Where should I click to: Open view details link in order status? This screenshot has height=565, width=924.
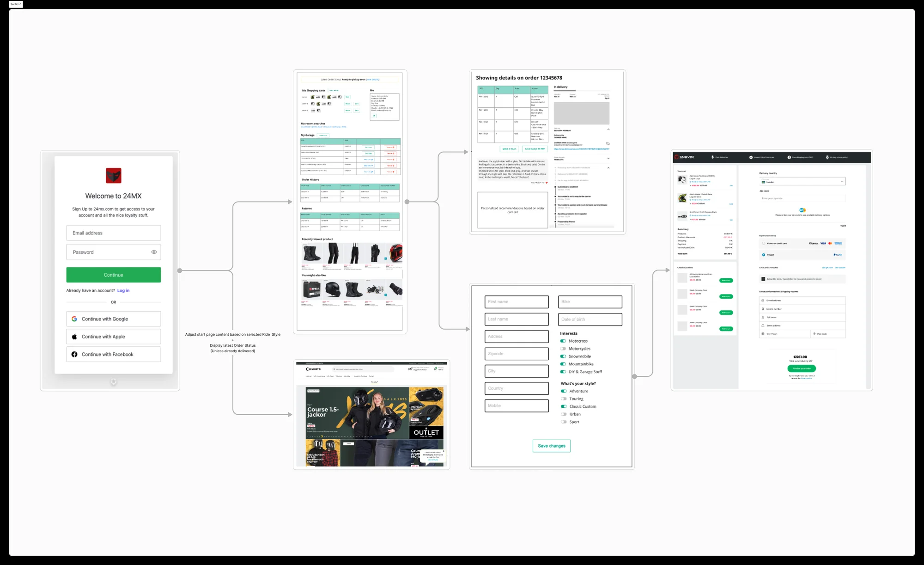pyautogui.click(x=372, y=80)
